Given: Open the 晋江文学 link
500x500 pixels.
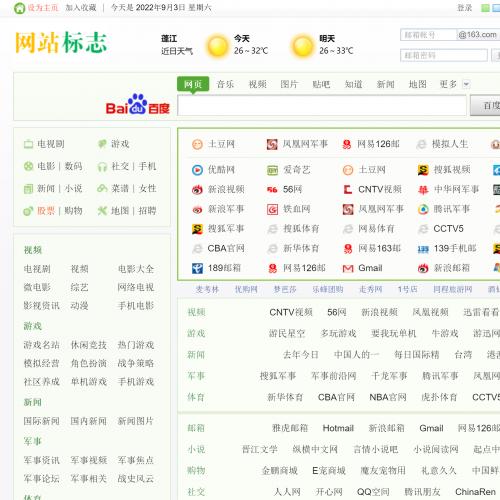Looking at the screenshot, I should click(x=260, y=449).
